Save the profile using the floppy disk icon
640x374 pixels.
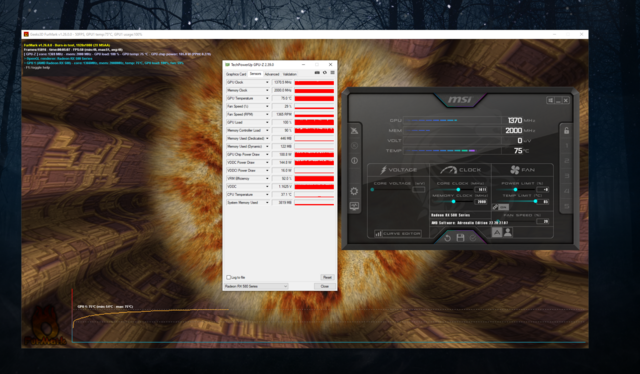coord(460,238)
